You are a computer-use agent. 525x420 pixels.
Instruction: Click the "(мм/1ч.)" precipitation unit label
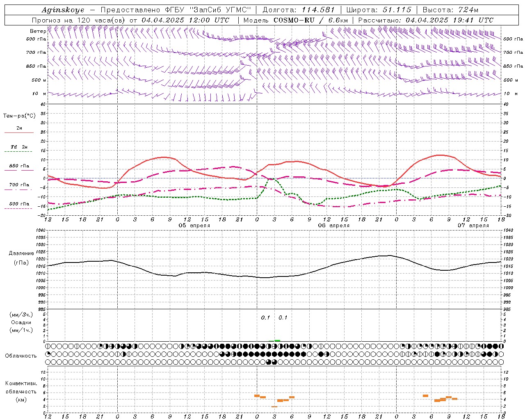click(21, 330)
